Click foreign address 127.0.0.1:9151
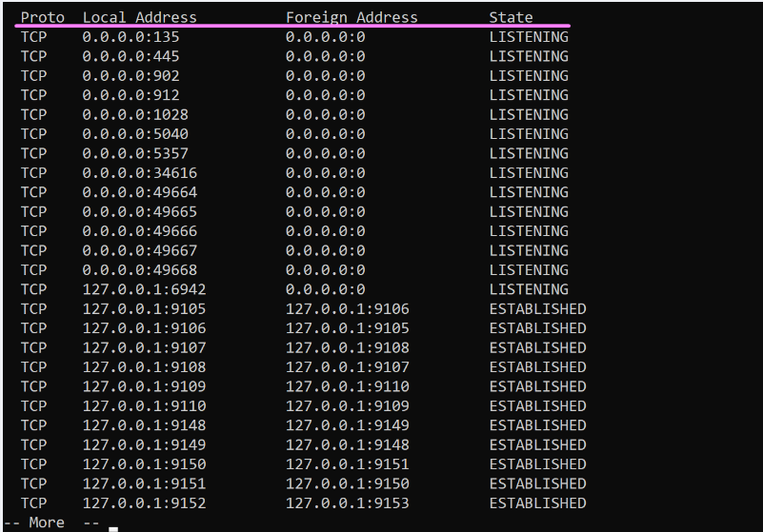Screen dimensions: 763x532 pos(348,464)
